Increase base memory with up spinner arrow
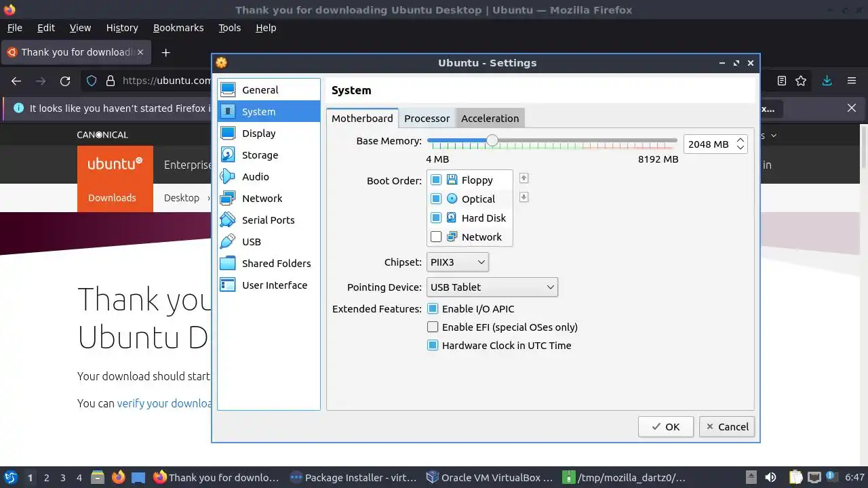The height and width of the screenshot is (488, 868). coord(741,140)
